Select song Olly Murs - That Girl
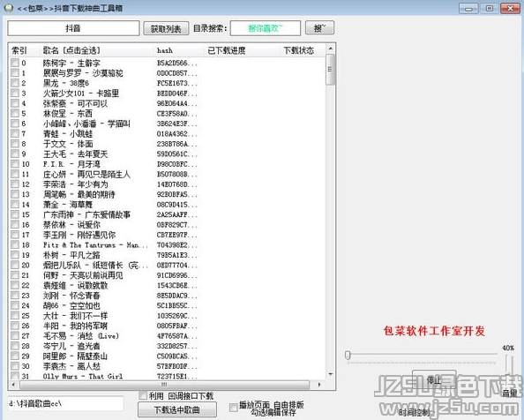Image resolution: width=524 pixels, height=420 pixels. coord(83,376)
